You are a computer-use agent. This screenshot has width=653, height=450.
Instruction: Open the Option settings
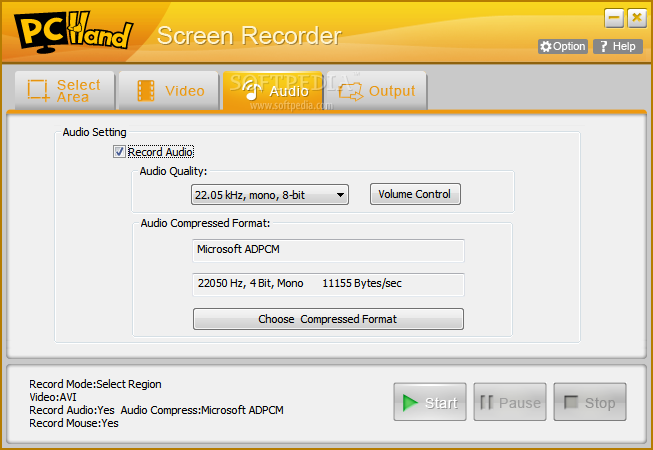click(563, 46)
